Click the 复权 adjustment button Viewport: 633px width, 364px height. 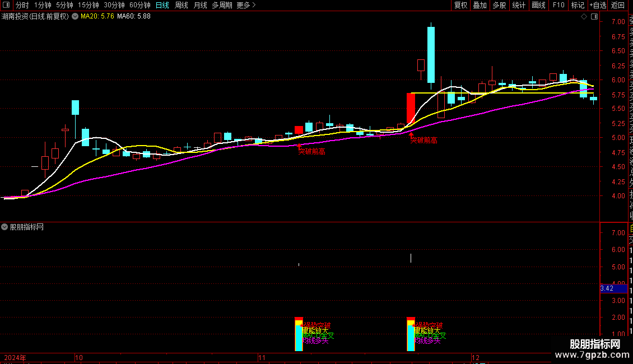click(460, 5)
